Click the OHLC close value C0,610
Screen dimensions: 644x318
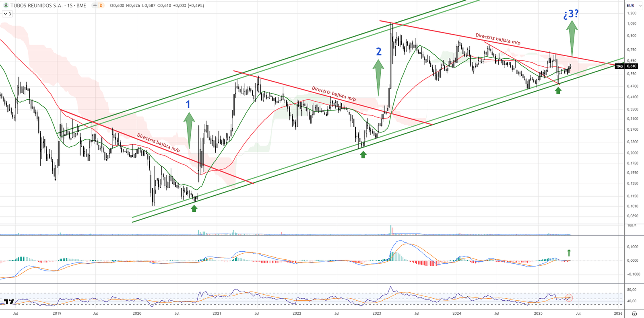click(x=164, y=6)
